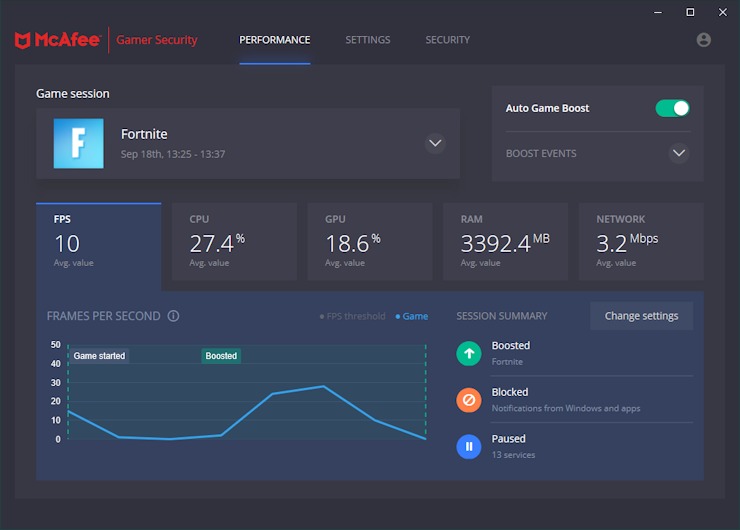The height and width of the screenshot is (530, 740).
Task: Click the McAfee shield logo
Action: tap(23, 40)
